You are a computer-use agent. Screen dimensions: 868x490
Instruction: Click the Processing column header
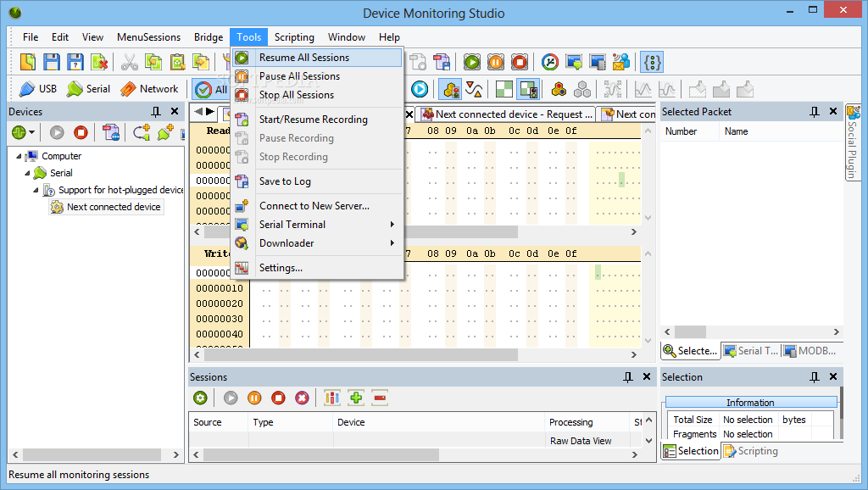(587, 422)
